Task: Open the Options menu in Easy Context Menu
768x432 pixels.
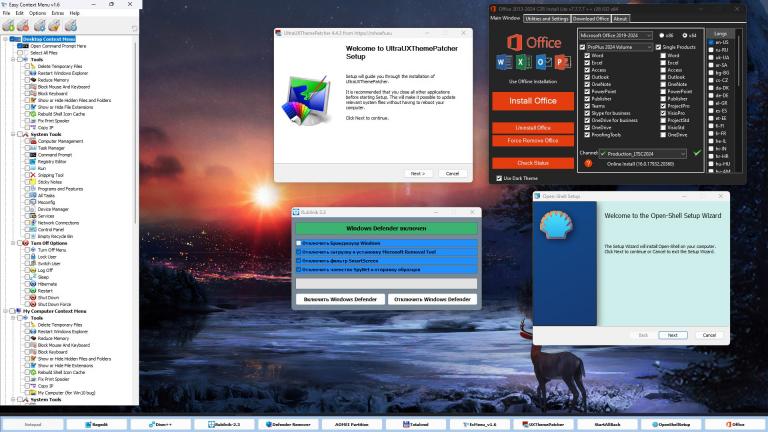Action: point(37,13)
